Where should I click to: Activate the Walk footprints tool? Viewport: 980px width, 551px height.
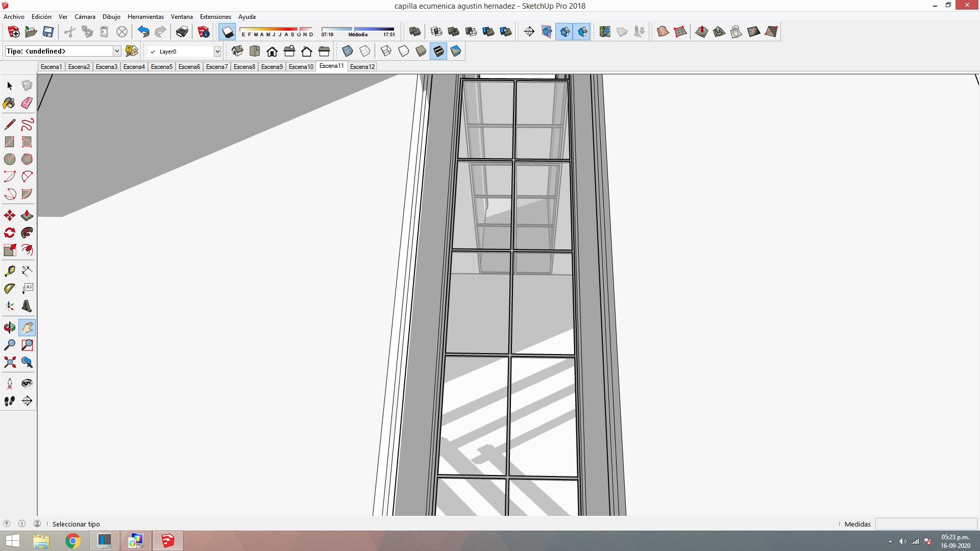point(9,401)
